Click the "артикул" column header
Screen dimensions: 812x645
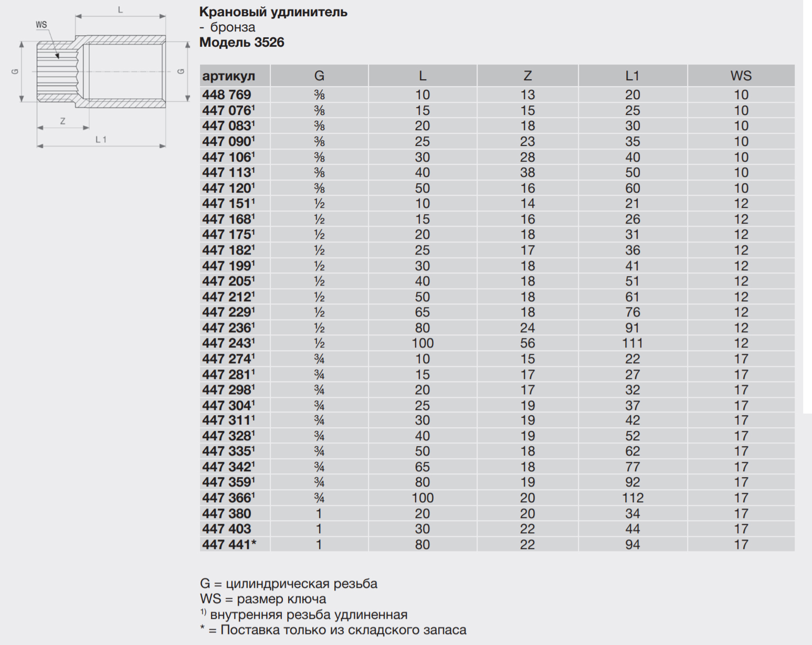[229, 76]
